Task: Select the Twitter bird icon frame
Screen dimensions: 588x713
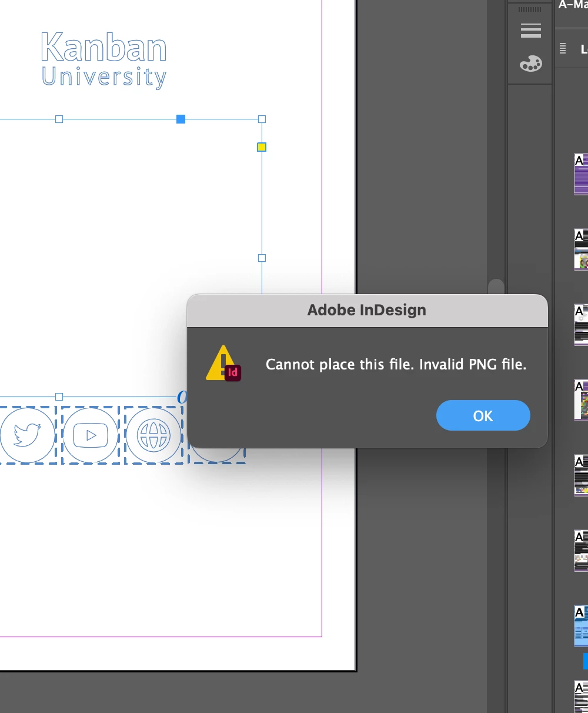Action: pos(27,435)
